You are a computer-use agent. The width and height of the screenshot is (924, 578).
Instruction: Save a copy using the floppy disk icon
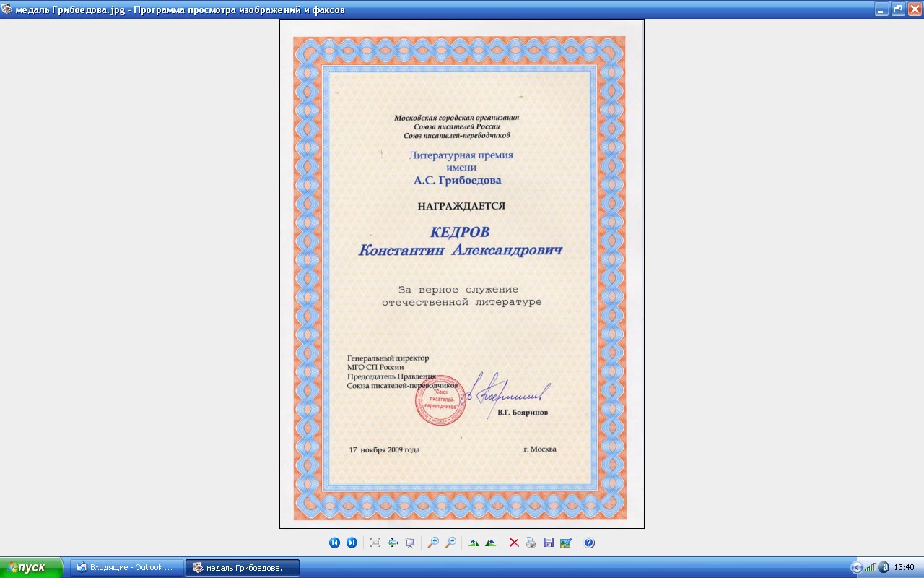(x=549, y=543)
